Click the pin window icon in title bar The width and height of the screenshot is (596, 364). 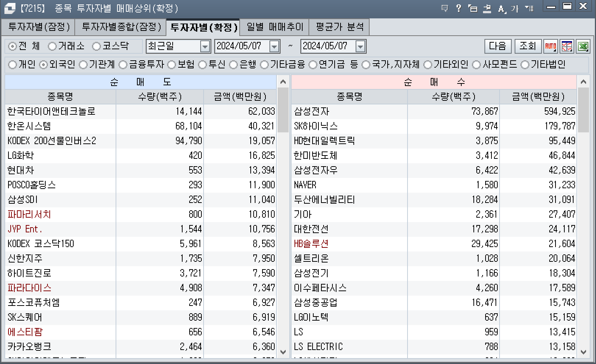[487, 8]
